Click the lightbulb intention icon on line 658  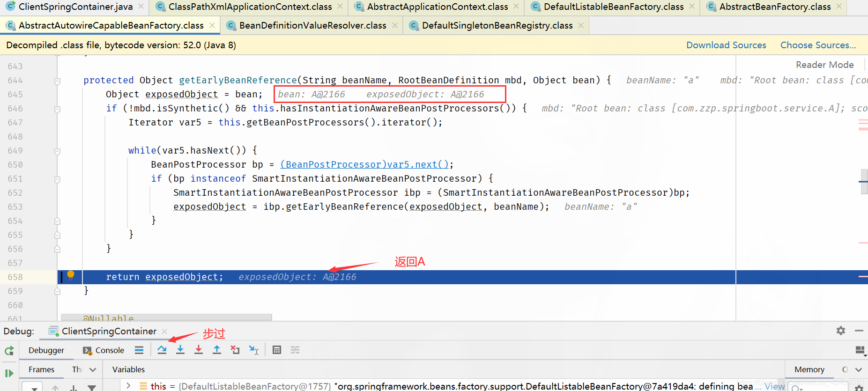point(71,275)
